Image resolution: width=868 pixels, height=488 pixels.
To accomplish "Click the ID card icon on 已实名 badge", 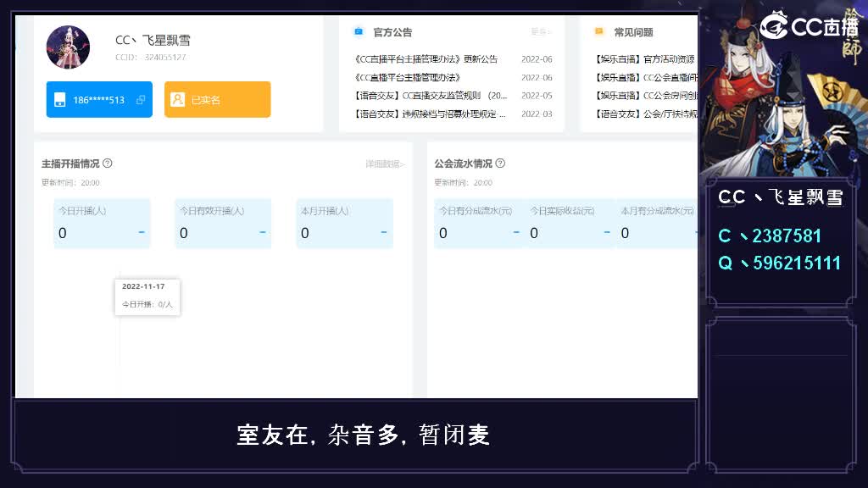I will tap(177, 99).
